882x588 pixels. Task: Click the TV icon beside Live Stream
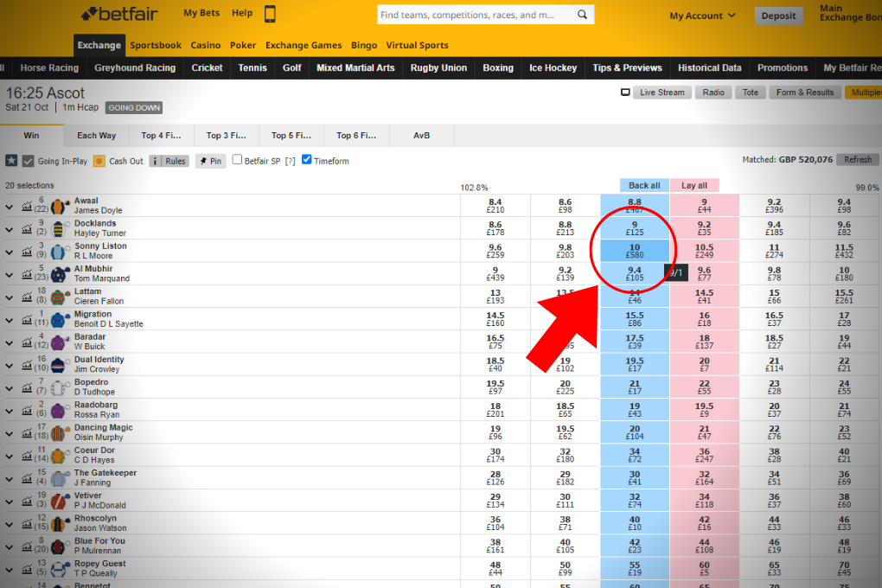pyautogui.click(x=625, y=92)
